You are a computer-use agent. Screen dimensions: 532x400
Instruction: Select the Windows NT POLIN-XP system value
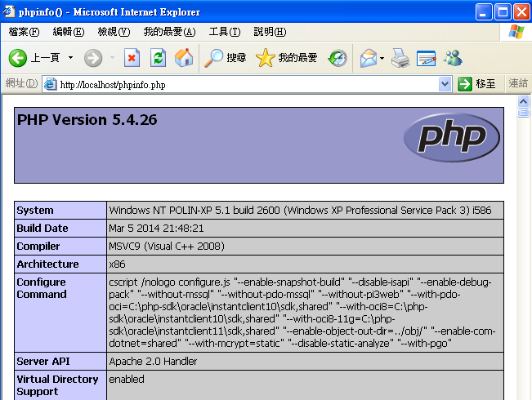(300, 210)
